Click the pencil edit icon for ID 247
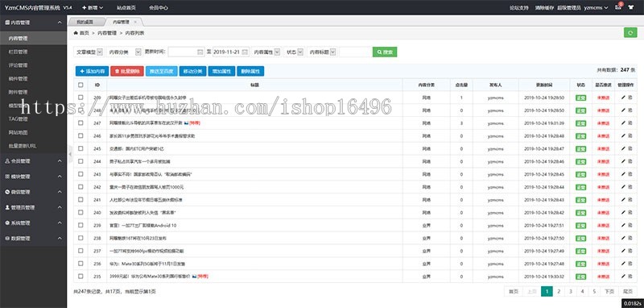Image resolution: width=644 pixels, height=308 pixels. tap(623, 123)
